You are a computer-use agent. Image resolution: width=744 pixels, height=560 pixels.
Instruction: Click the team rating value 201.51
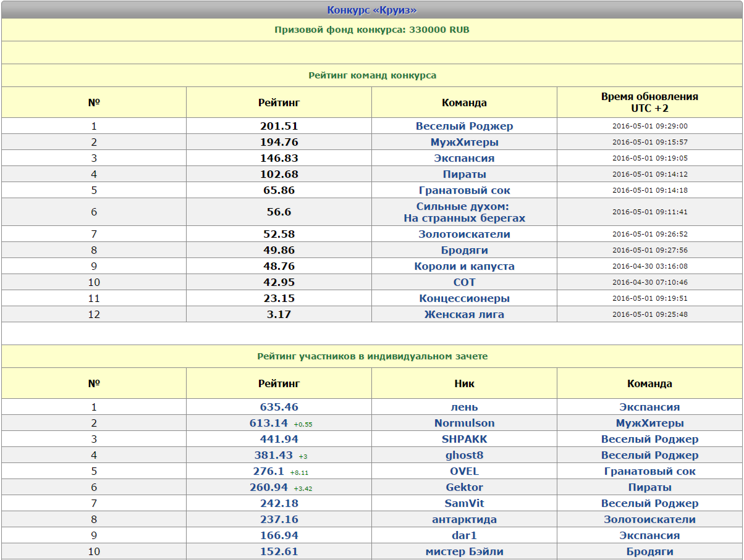point(279,126)
